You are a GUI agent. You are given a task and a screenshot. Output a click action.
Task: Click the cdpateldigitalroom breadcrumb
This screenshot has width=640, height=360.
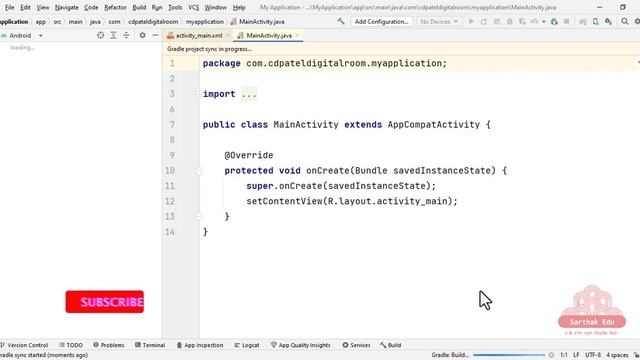(x=153, y=22)
